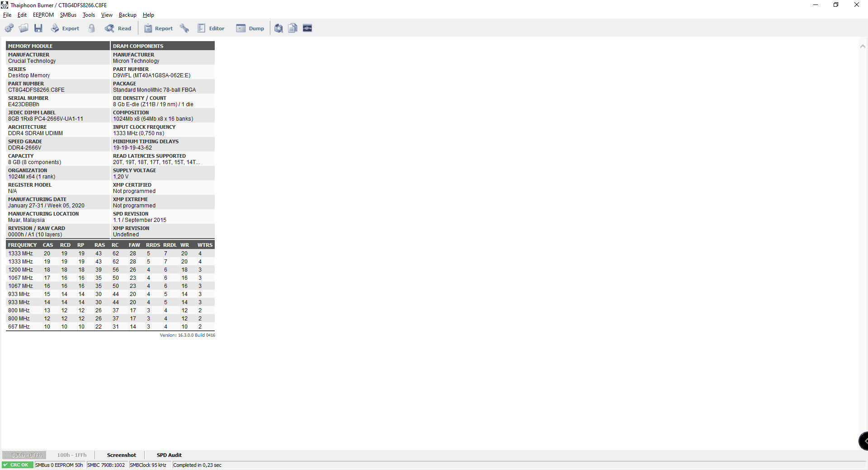Click the Read SPD button
This screenshot has height=470, width=868.
118,28
